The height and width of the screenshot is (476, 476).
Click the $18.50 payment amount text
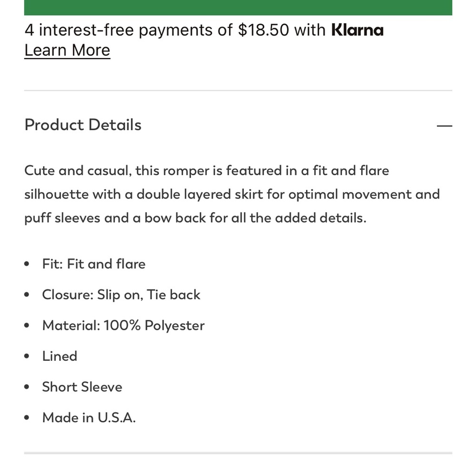263,30
